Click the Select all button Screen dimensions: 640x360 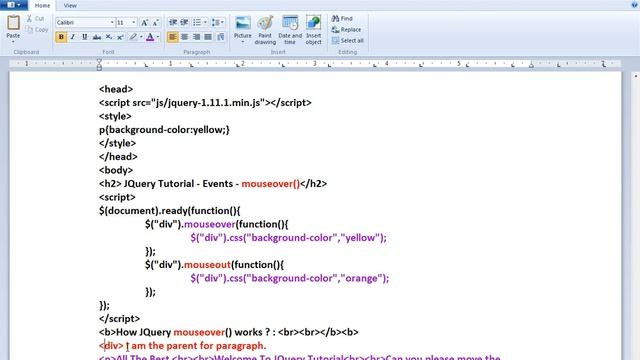348,40
